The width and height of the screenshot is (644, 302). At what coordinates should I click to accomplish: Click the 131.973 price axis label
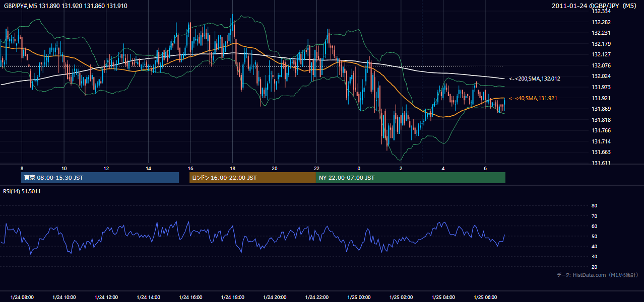tap(601, 87)
